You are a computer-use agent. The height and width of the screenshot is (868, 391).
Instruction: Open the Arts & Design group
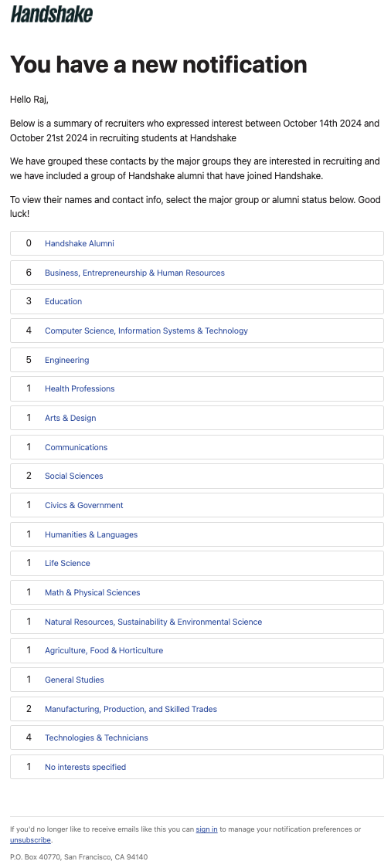(x=70, y=418)
